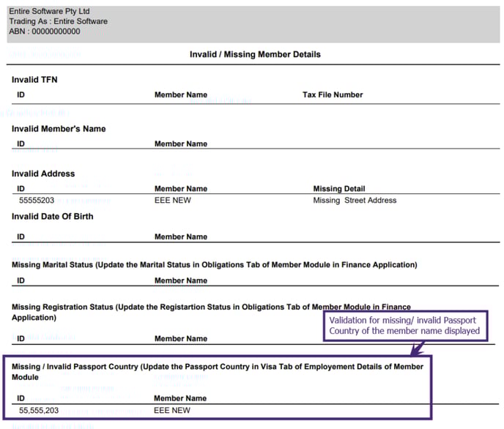The width and height of the screenshot is (504, 429).
Task: Click the 'Trading As : Entire Software' line
Action: tap(58, 21)
